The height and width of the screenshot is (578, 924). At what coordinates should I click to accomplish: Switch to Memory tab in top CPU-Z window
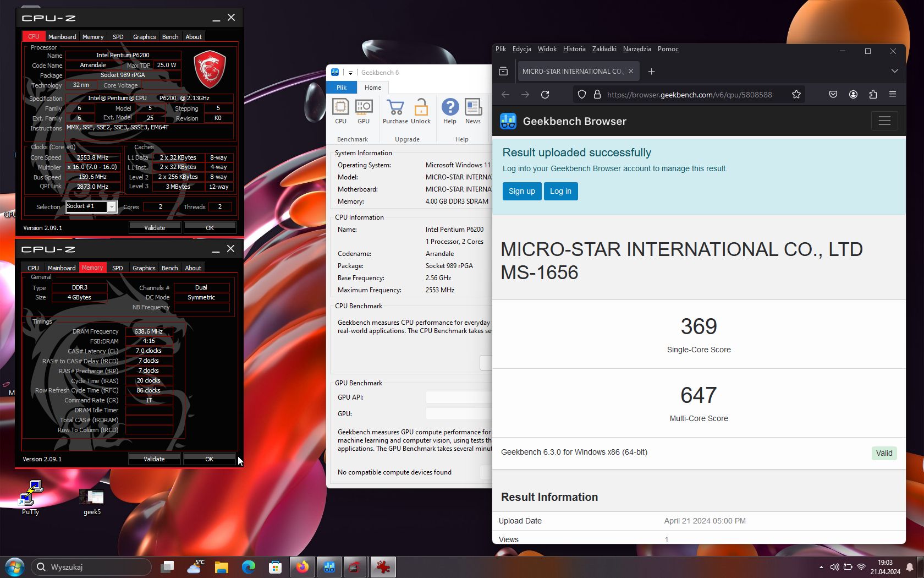[x=93, y=37]
